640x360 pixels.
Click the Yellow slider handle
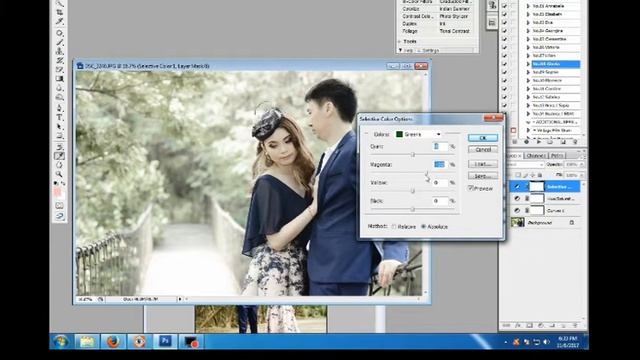point(413,191)
